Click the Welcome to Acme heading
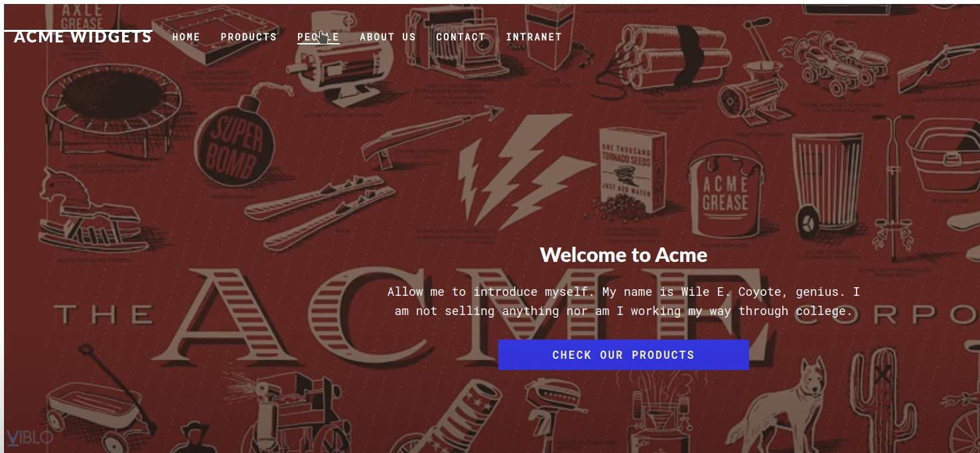 (x=624, y=255)
